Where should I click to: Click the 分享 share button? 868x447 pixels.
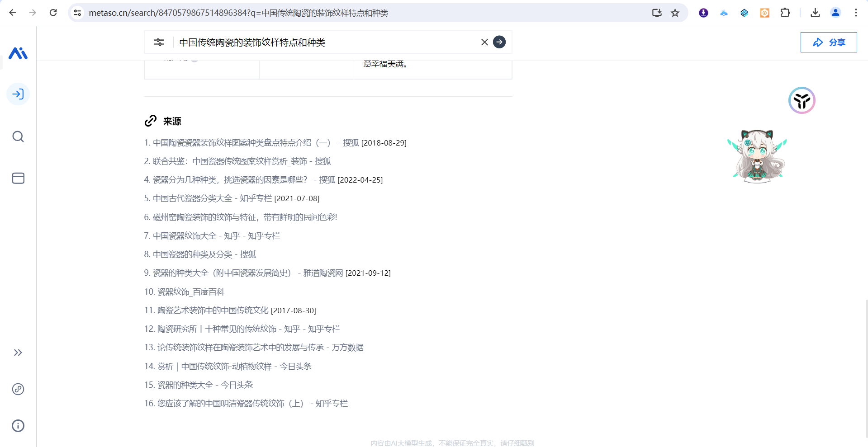point(828,42)
